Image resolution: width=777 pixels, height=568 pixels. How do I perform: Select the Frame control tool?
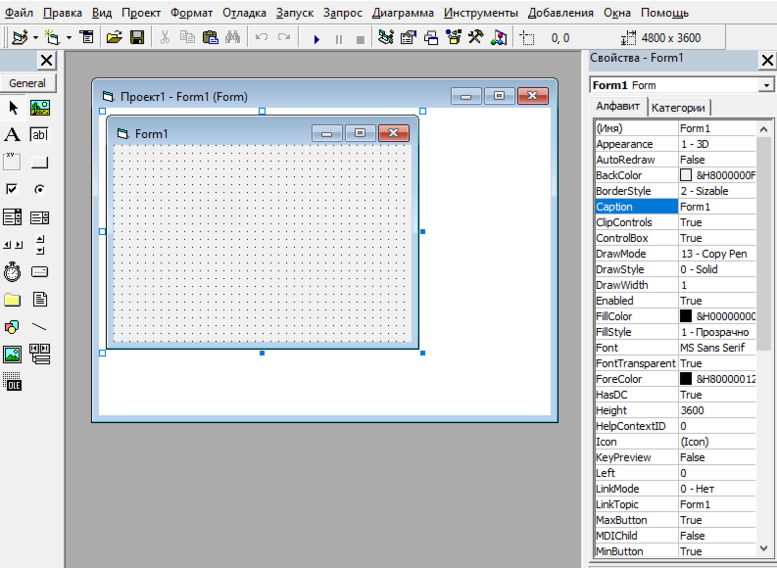[x=12, y=162]
